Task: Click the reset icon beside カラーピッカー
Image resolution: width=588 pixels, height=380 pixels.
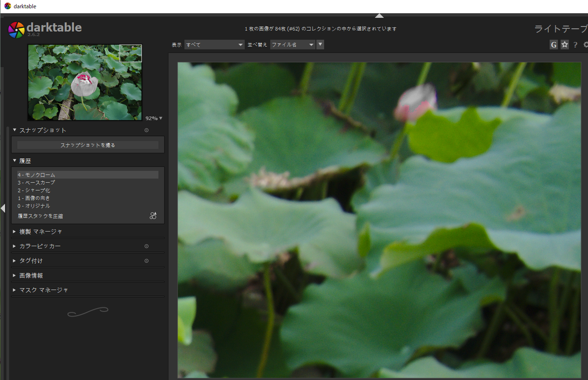Action: click(147, 246)
